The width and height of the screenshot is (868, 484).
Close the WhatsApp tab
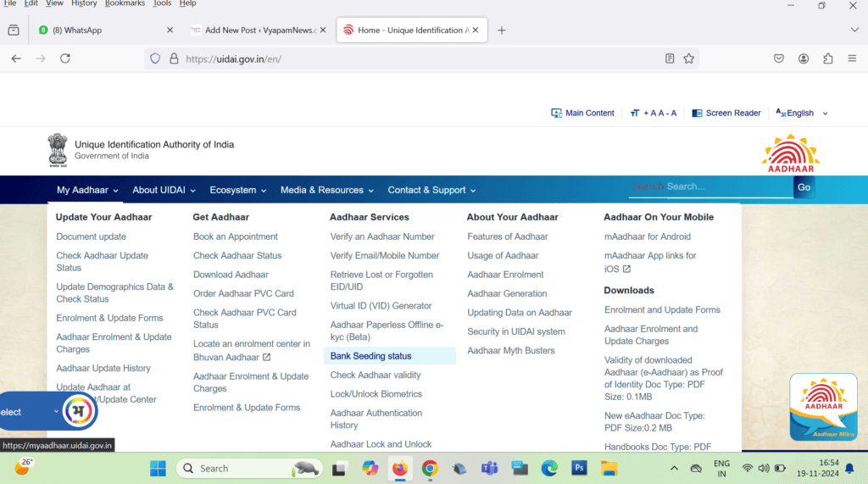[x=170, y=30]
